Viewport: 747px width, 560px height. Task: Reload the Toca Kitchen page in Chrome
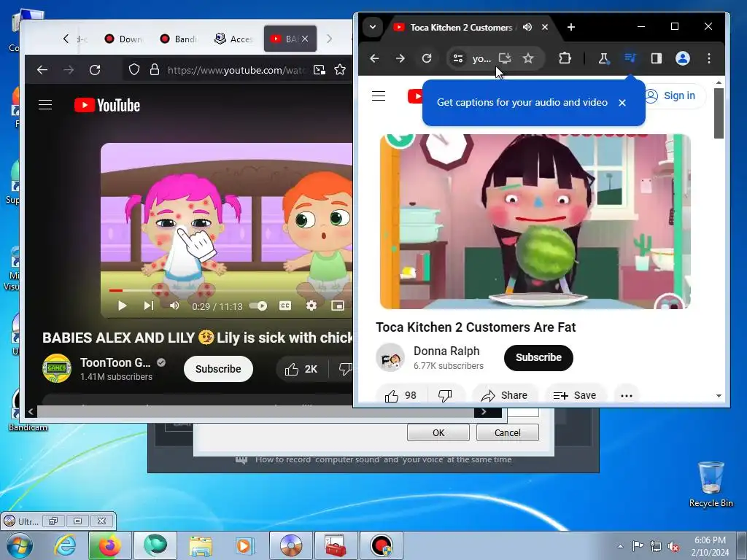tap(427, 58)
